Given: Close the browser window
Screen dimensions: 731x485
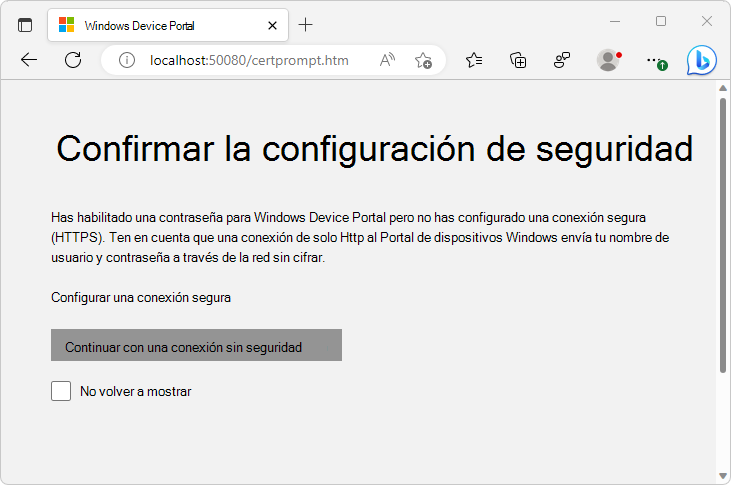Looking at the screenshot, I should click(707, 21).
